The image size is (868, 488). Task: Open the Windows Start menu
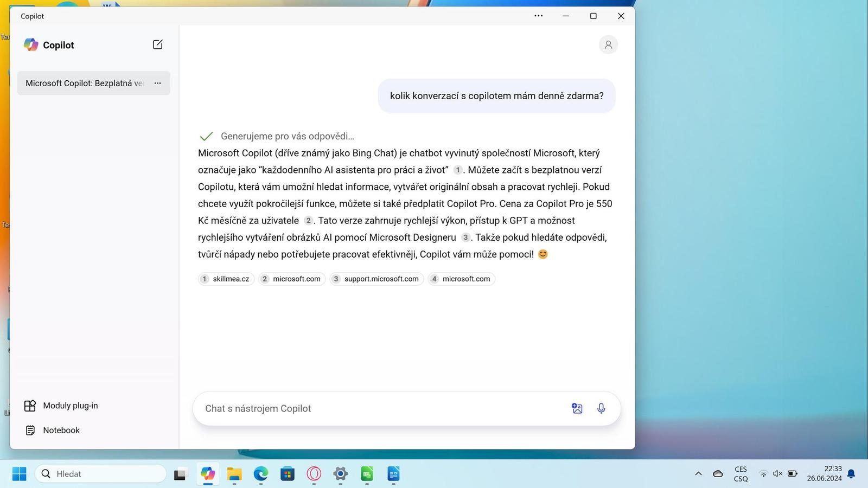(19, 474)
